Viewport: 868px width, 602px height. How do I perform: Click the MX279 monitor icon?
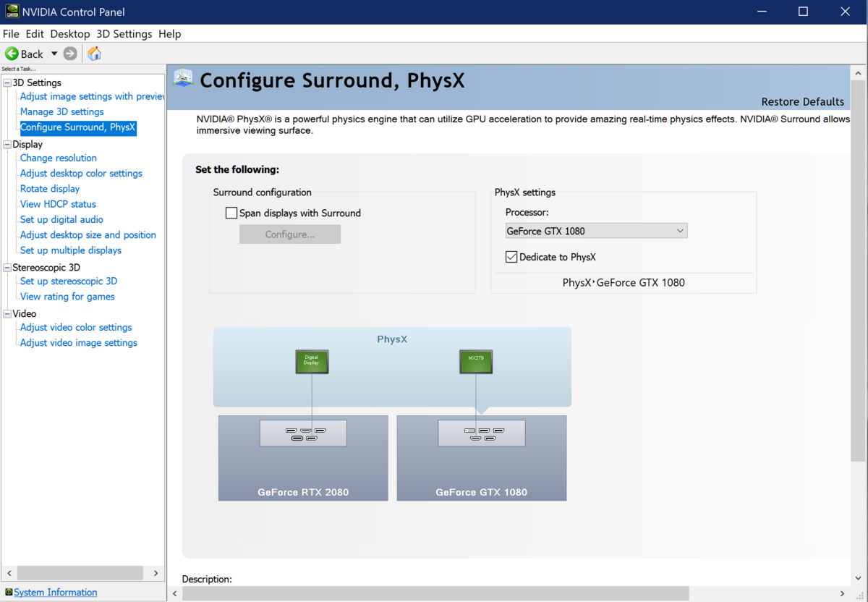point(476,361)
